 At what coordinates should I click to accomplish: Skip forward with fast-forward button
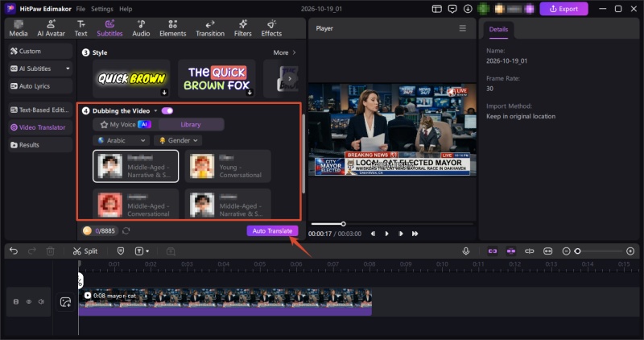415,234
